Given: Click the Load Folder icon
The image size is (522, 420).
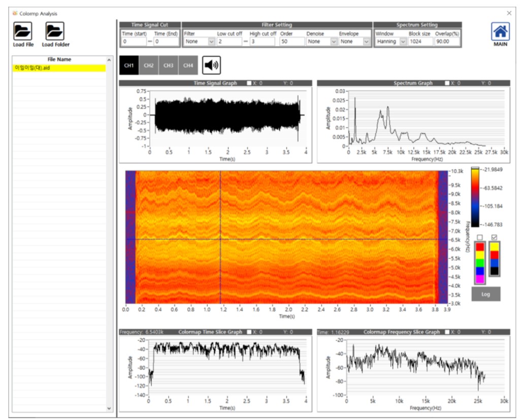Looking at the screenshot, I should (x=55, y=31).
